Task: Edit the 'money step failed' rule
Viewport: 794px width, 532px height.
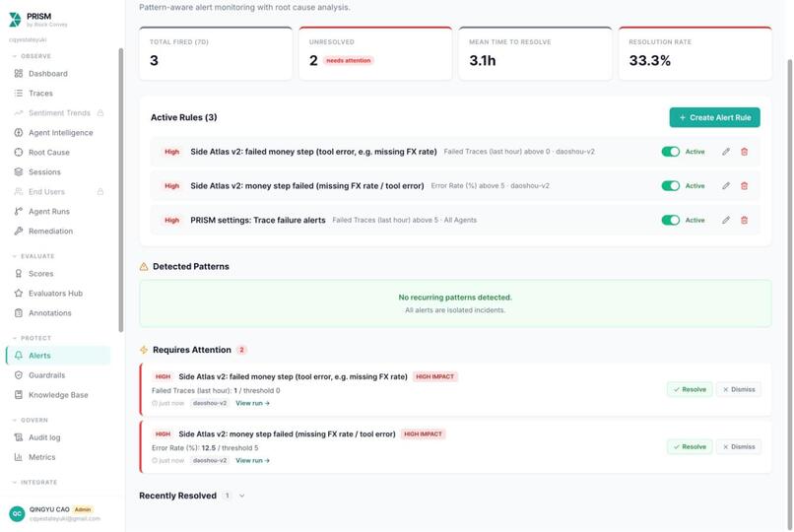Action: coord(726,186)
